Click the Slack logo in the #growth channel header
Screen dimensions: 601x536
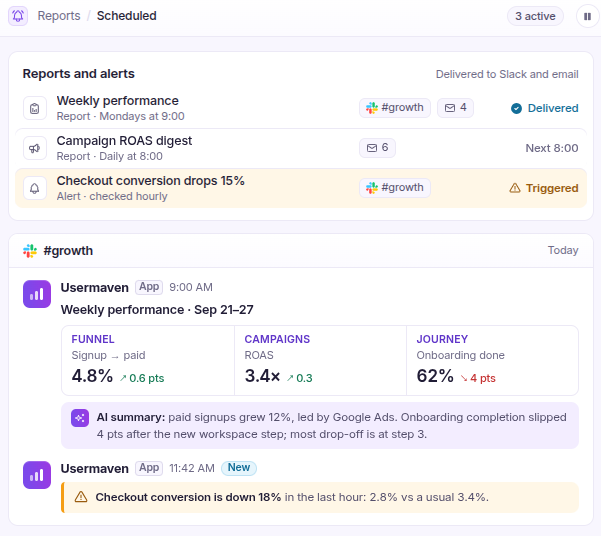click(30, 251)
